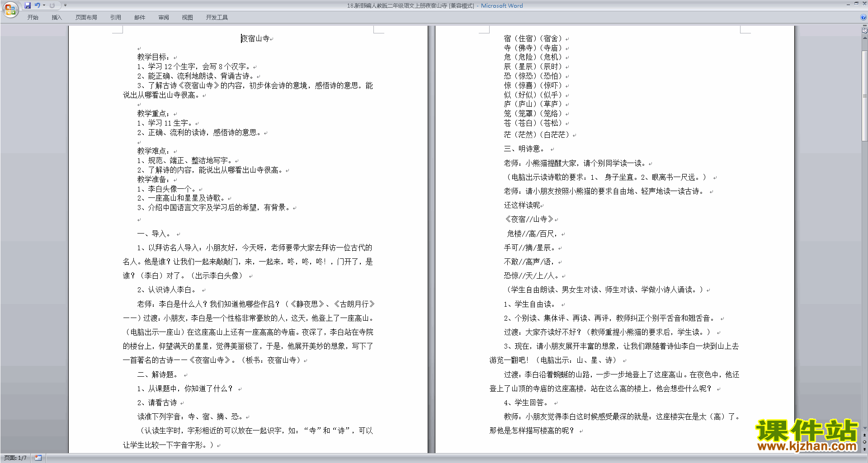
Task: Click the 教学准备： heading text
Action: click(x=154, y=179)
